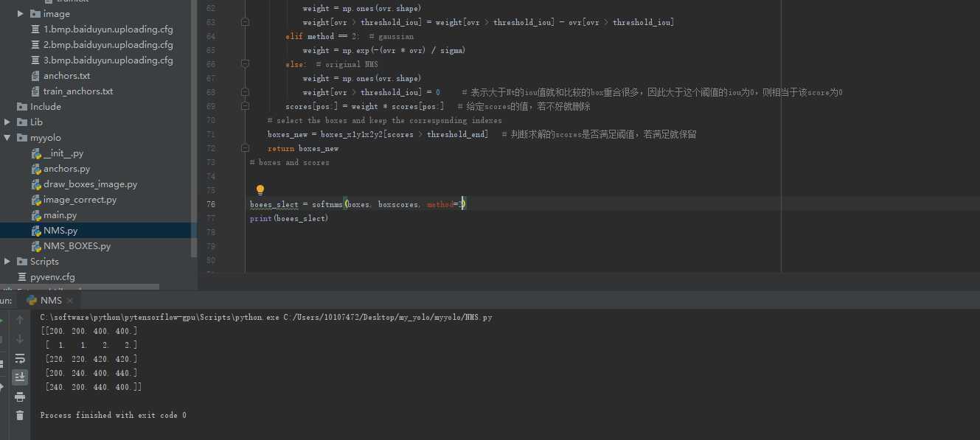Click the 'method' keyword argument on line 76
This screenshot has height=440, width=980.
tap(439, 204)
